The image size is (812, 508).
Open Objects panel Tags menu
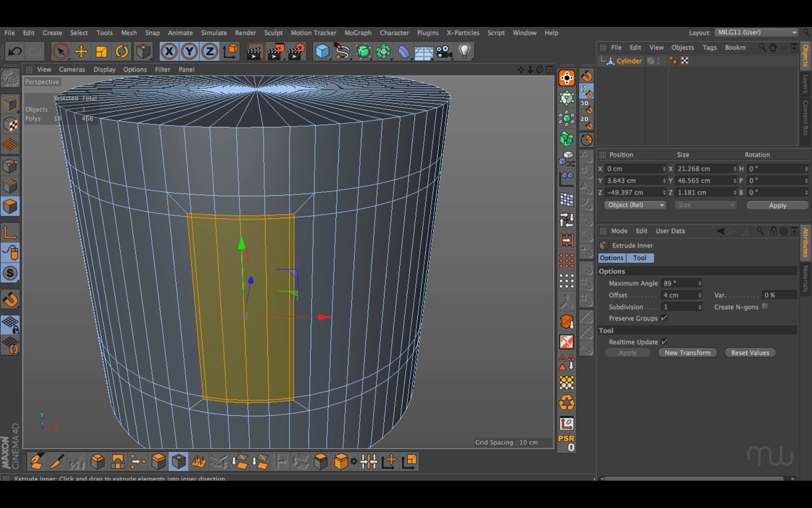(709, 47)
